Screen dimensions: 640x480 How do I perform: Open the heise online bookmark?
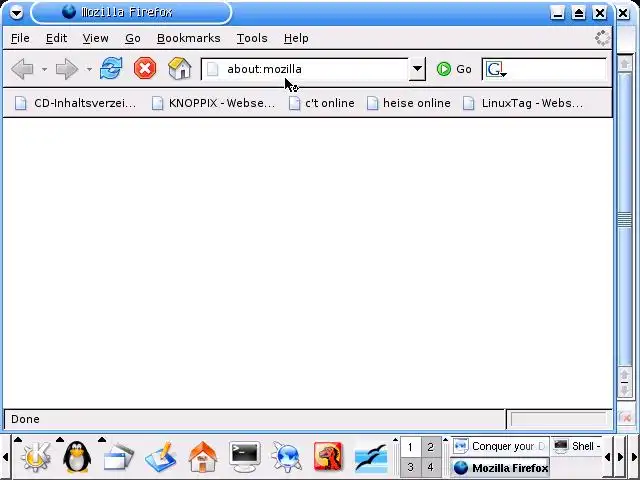pos(409,103)
